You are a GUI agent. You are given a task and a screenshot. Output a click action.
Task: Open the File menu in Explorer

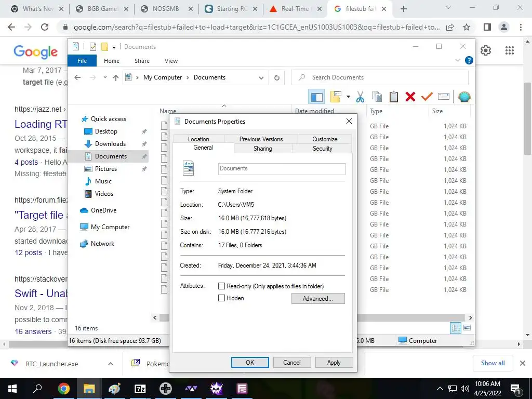[x=82, y=61]
